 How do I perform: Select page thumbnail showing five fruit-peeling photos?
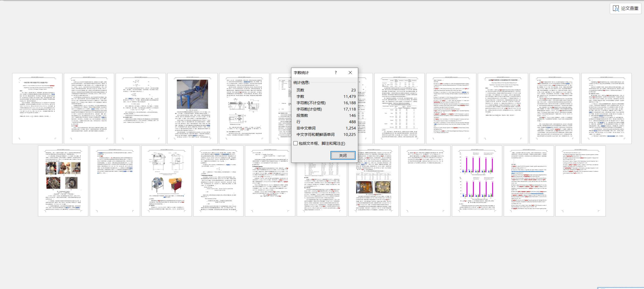click(63, 181)
